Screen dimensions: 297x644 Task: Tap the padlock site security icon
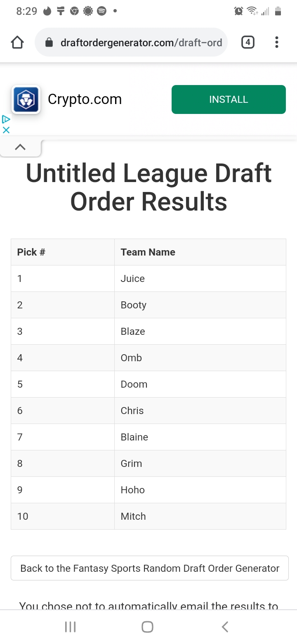tap(49, 43)
